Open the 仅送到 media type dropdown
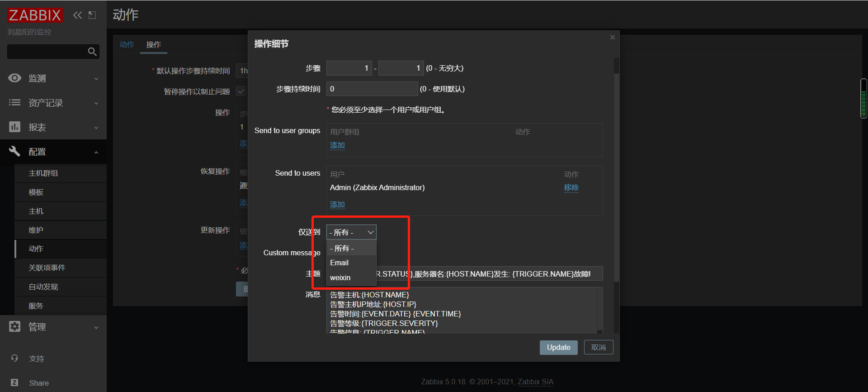The image size is (868, 392). point(351,232)
